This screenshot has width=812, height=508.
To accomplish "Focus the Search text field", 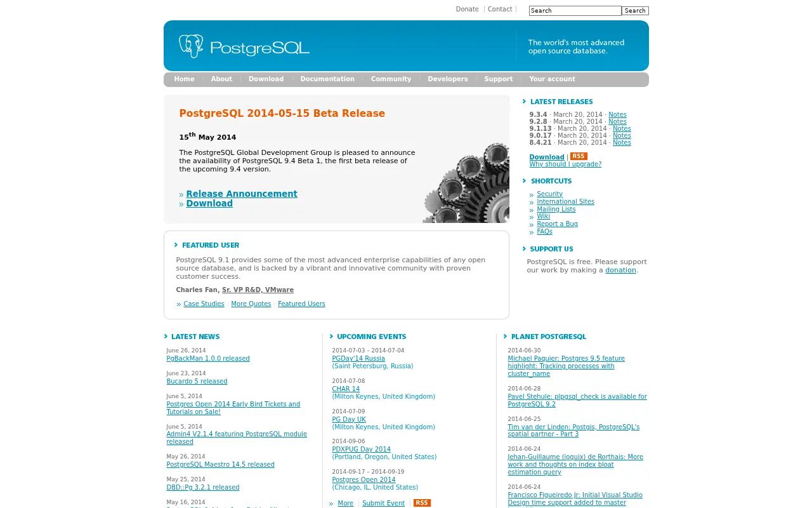I will pyautogui.click(x=575, y=11).
